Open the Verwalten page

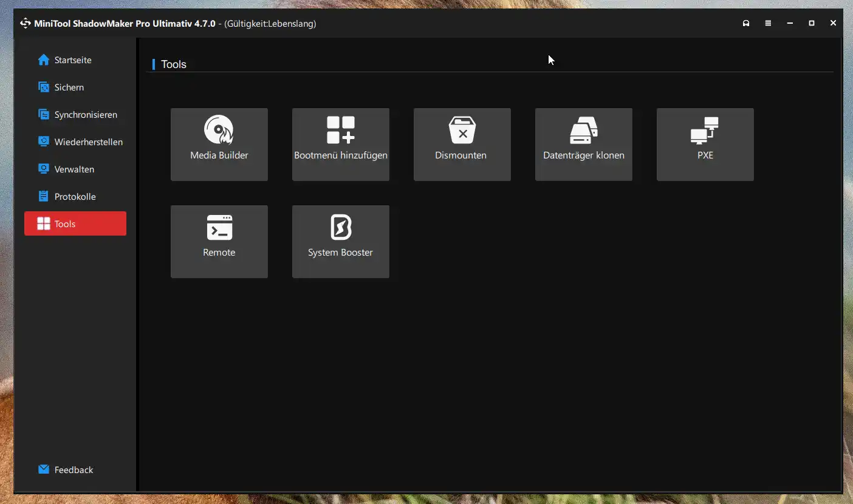pos(75,169)
